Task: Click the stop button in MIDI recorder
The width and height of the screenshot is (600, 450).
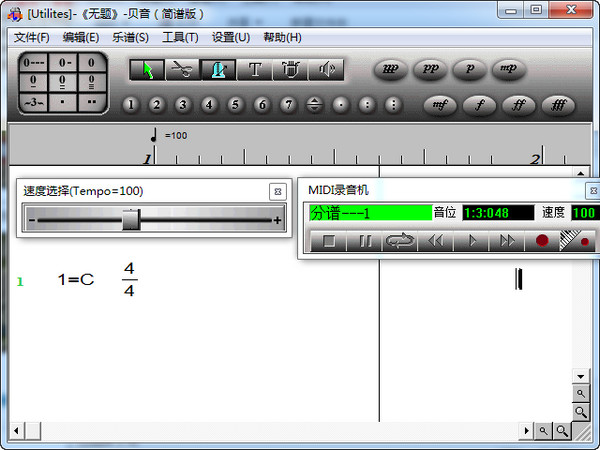Action: pos(329,241)
